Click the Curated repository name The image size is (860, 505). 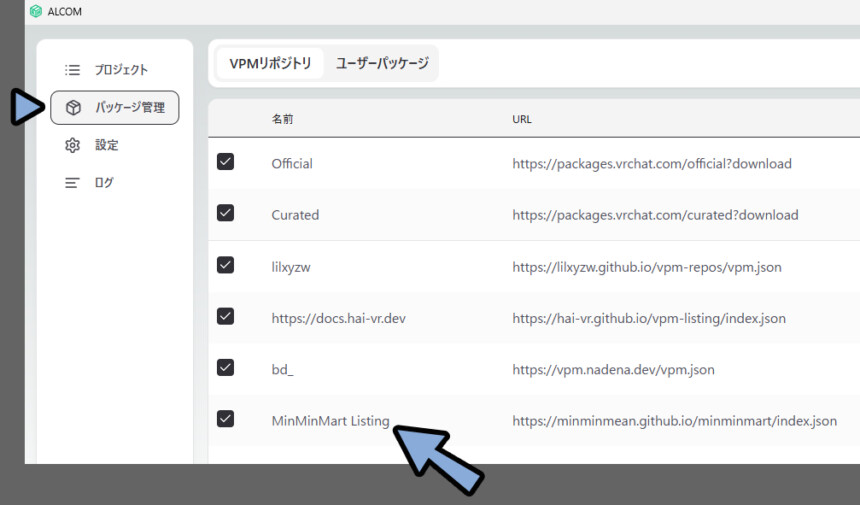(x=295, y=215)
